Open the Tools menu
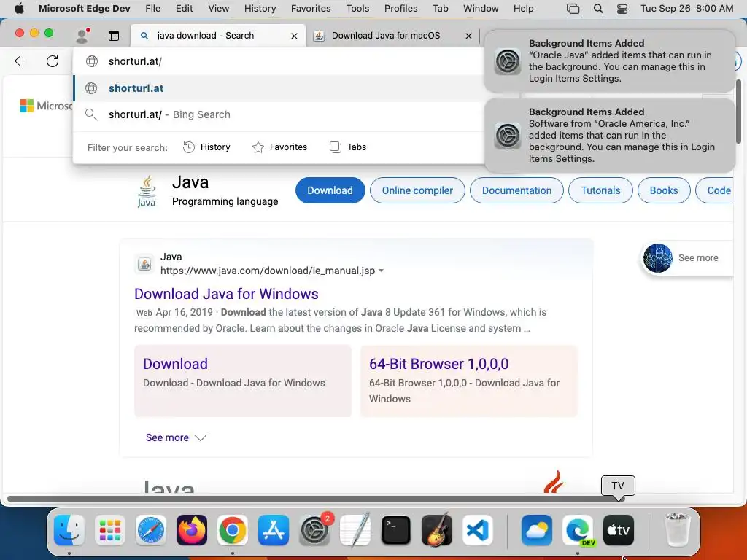 (357, 8)
